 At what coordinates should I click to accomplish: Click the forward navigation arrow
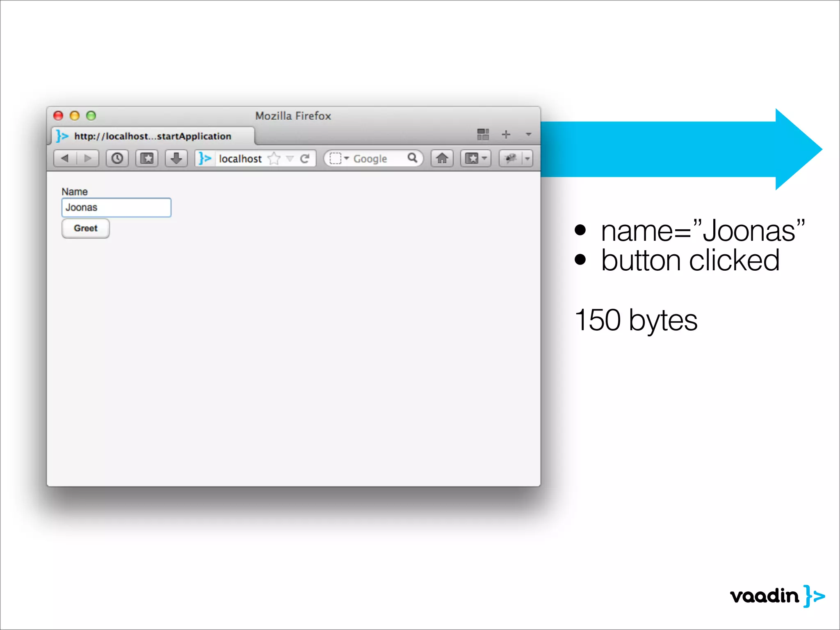(87, 158)
